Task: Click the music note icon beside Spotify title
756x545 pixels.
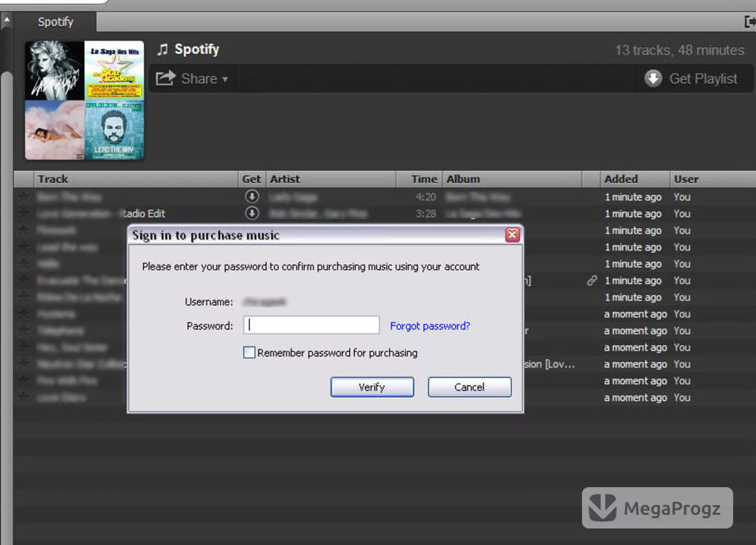Action: 163,50
